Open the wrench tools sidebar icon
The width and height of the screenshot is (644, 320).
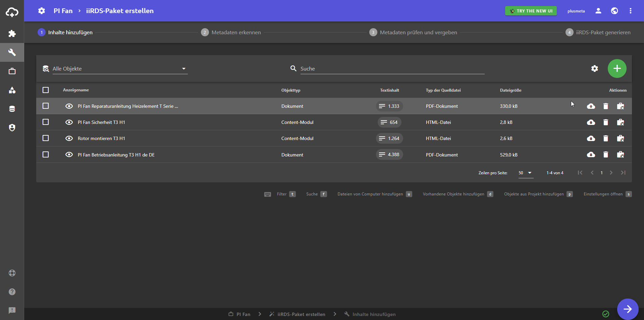point(12,52)
